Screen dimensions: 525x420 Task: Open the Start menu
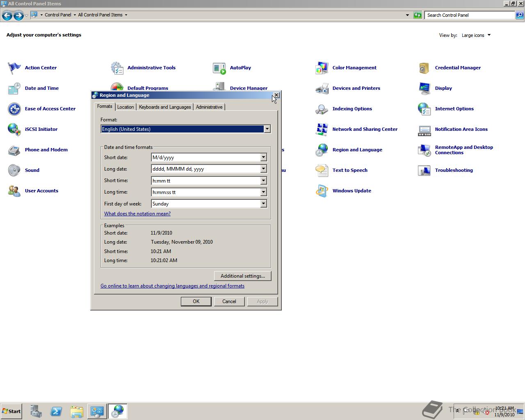click(11, 411)
